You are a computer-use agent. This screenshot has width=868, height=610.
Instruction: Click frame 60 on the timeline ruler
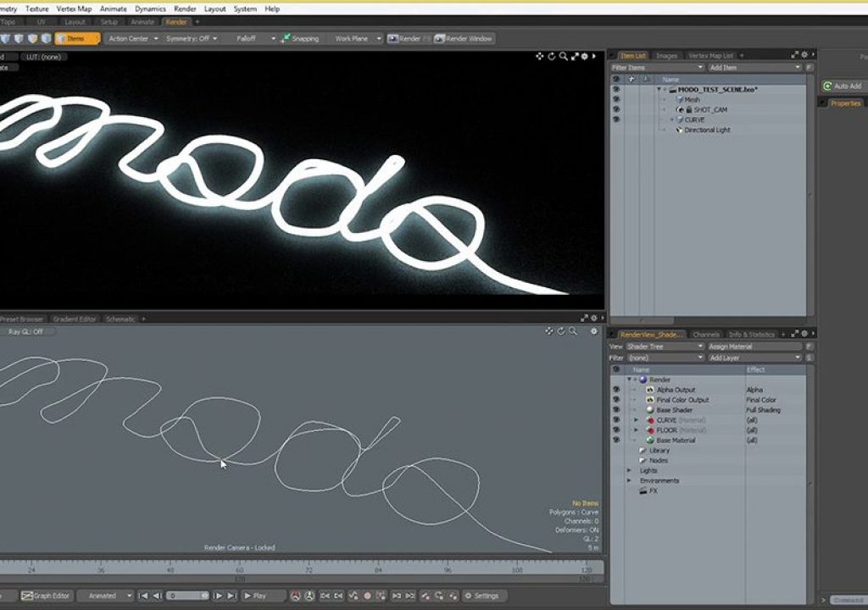239,568
